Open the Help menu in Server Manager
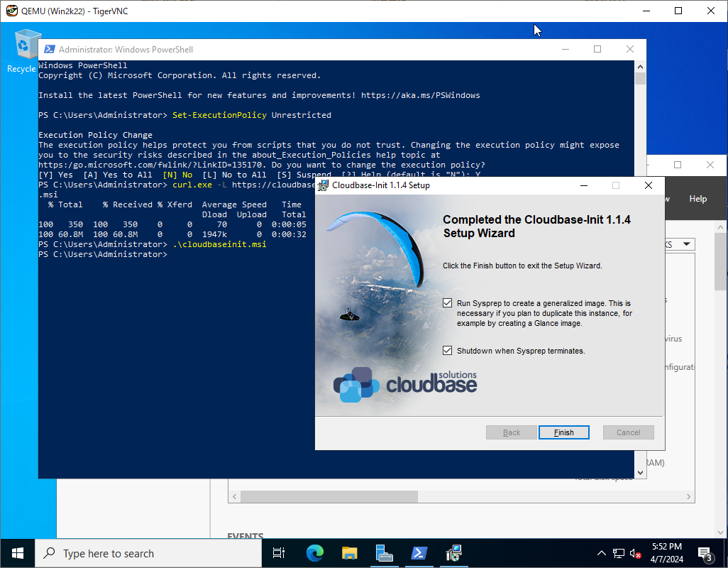Viewport: 728px width, 568px height. pyautogui.click(x=697, y=199)
